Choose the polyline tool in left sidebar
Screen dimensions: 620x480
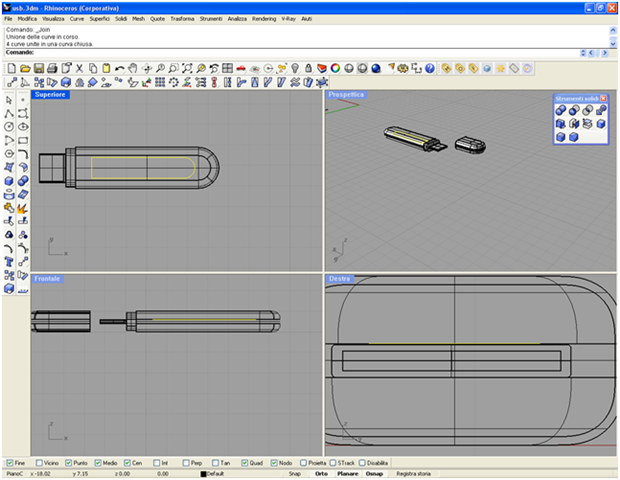tap(9, 113)
